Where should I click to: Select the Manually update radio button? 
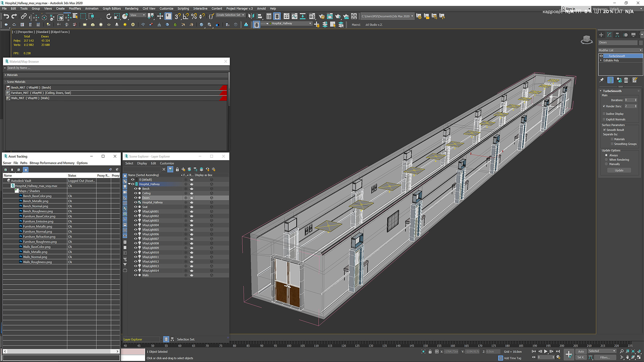click(x=606, y=164)
